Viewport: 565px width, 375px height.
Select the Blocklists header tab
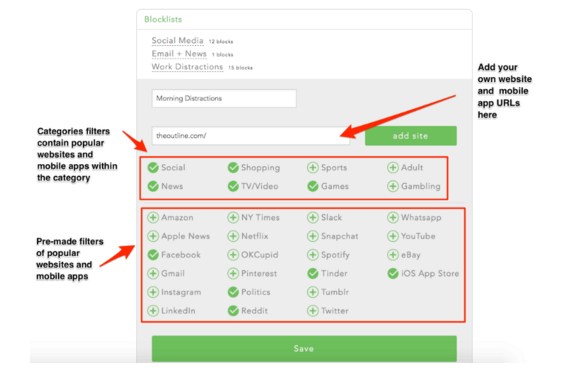(x=163, y=19)
